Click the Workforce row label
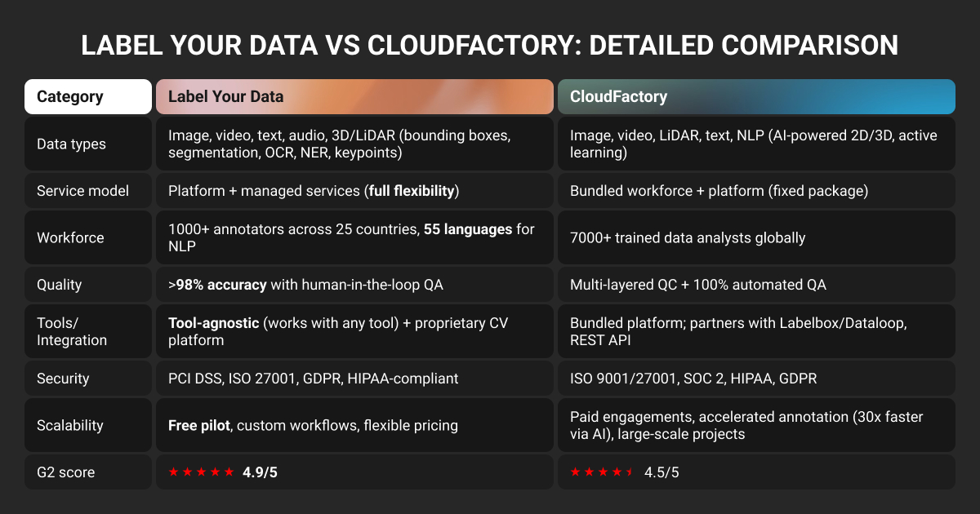The height and width of the screenshot is (514, 980). [x=69, y=238]
